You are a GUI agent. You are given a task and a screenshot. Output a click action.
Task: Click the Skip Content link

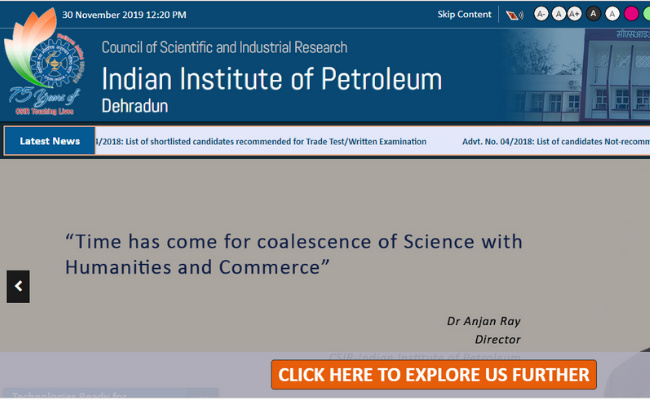464,15
